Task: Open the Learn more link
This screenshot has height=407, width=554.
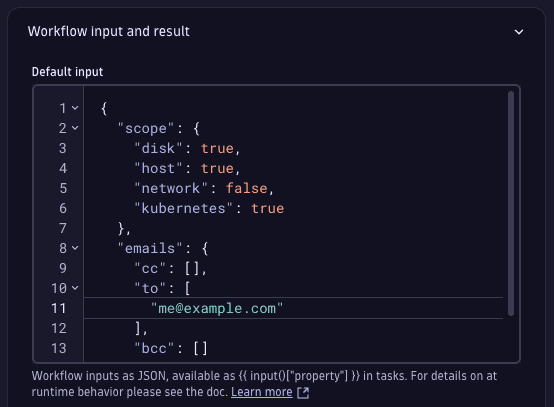Action: point(262,392)
